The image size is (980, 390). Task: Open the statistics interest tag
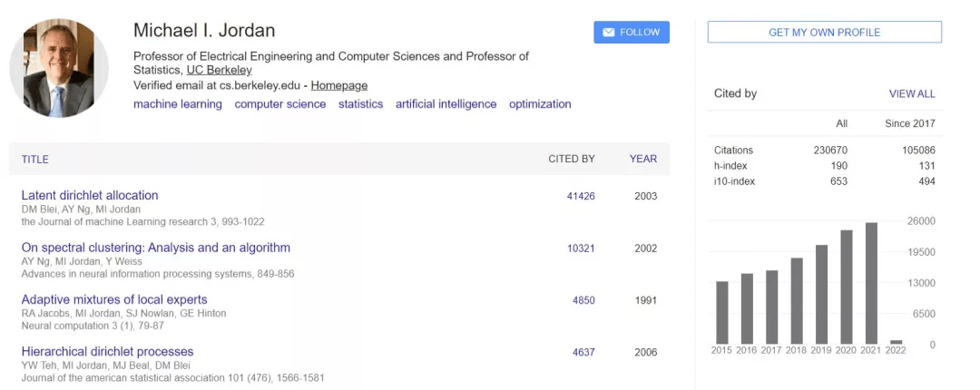[x=360, y=104]
